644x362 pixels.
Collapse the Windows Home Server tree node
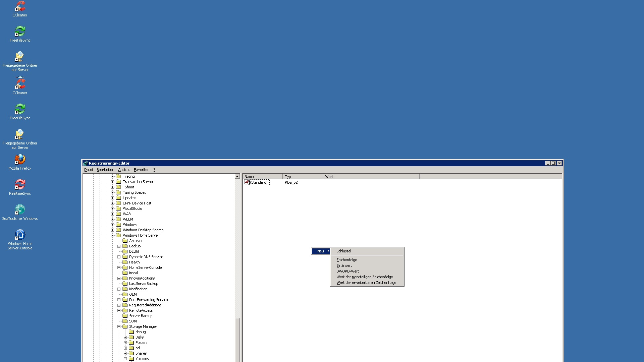[113, 235]
